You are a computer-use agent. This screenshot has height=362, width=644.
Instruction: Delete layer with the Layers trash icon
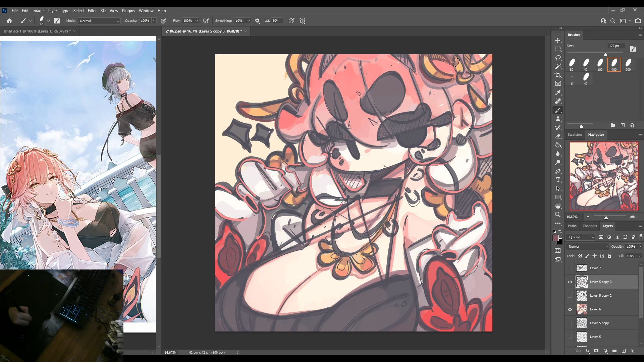point(632,351)
